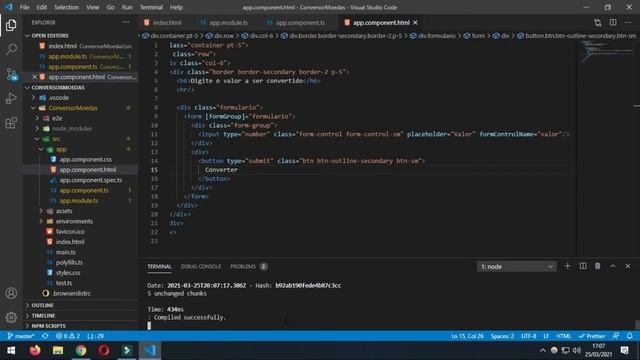Close the app.component.html editor tab
Screen dimensions: 640x360
415,22
